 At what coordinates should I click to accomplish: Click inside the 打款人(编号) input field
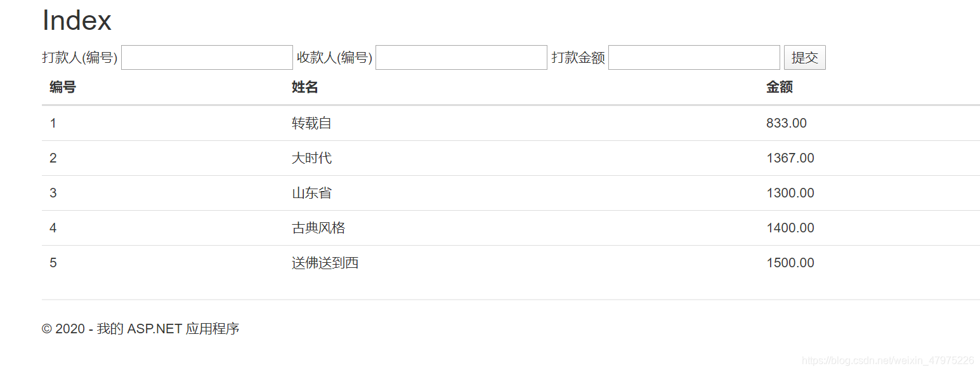[x=206, y=57]
